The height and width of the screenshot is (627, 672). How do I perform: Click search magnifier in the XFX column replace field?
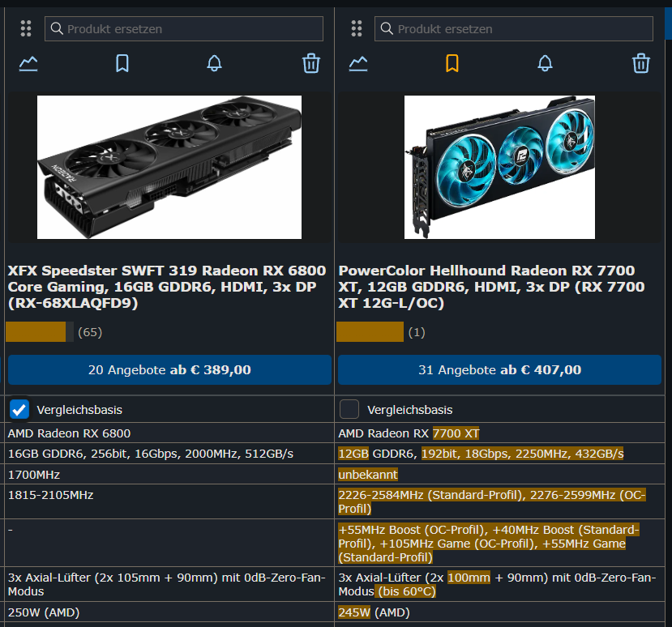click(57, 28)
